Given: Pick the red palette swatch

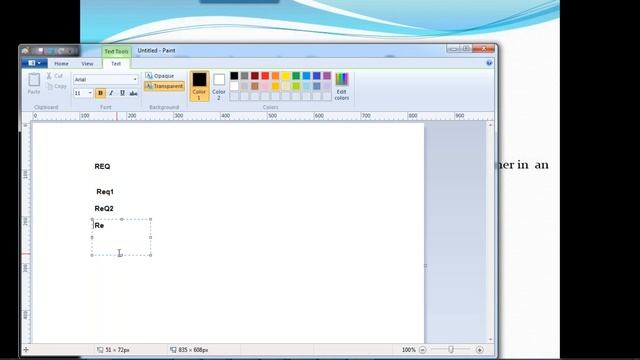Looking at the screenshot, I should (x=265, y=76).
